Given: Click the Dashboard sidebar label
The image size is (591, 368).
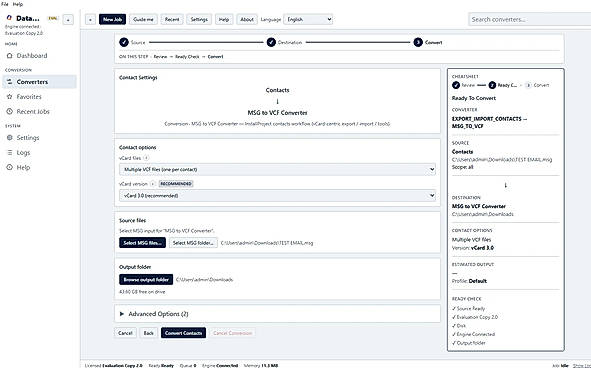Looking at the screenshot, I should tap(32, 56).
